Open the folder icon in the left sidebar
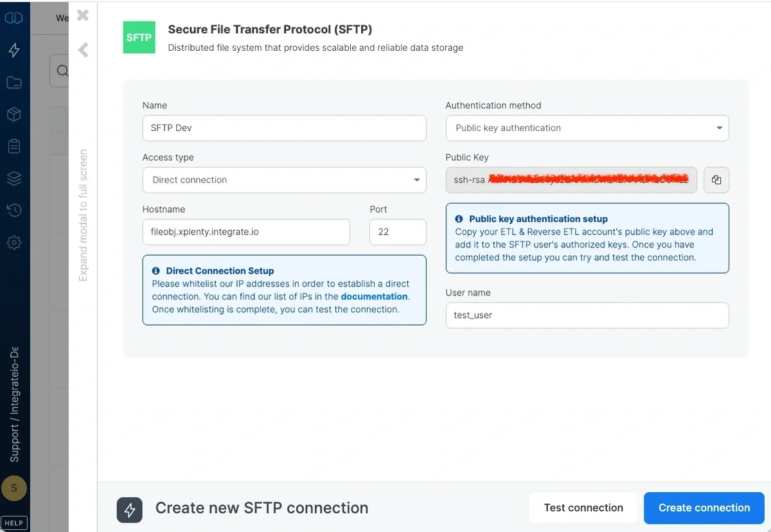 (x=14, y=82)
